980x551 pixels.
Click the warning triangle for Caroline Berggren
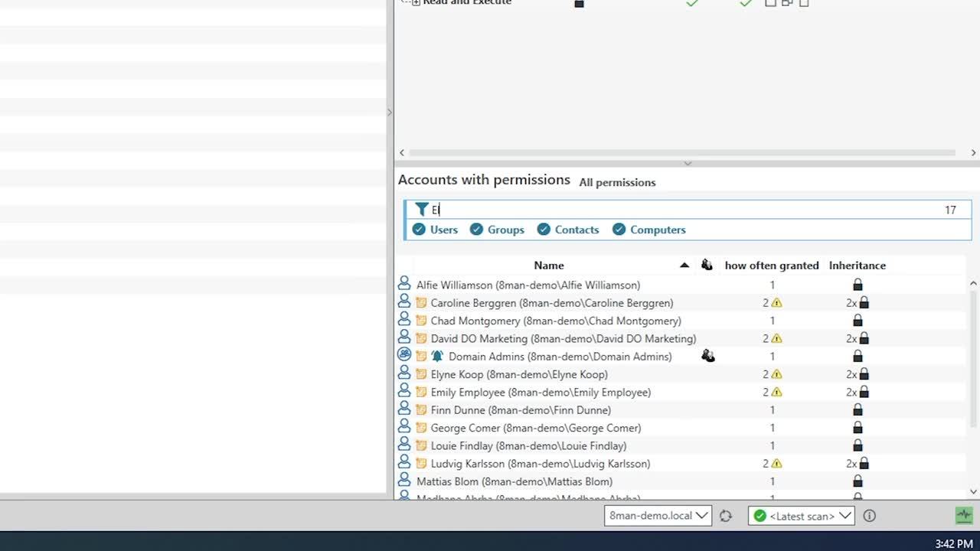coord(776,303)
